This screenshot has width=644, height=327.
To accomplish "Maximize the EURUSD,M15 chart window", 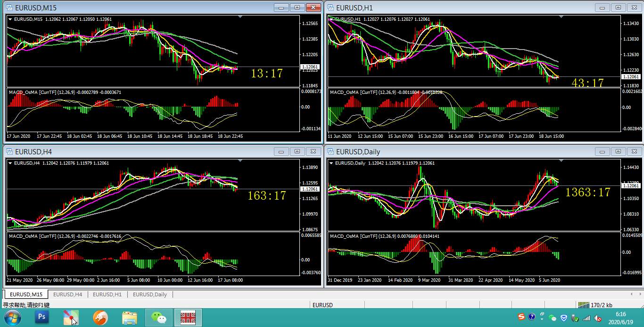I will (297, 7).
